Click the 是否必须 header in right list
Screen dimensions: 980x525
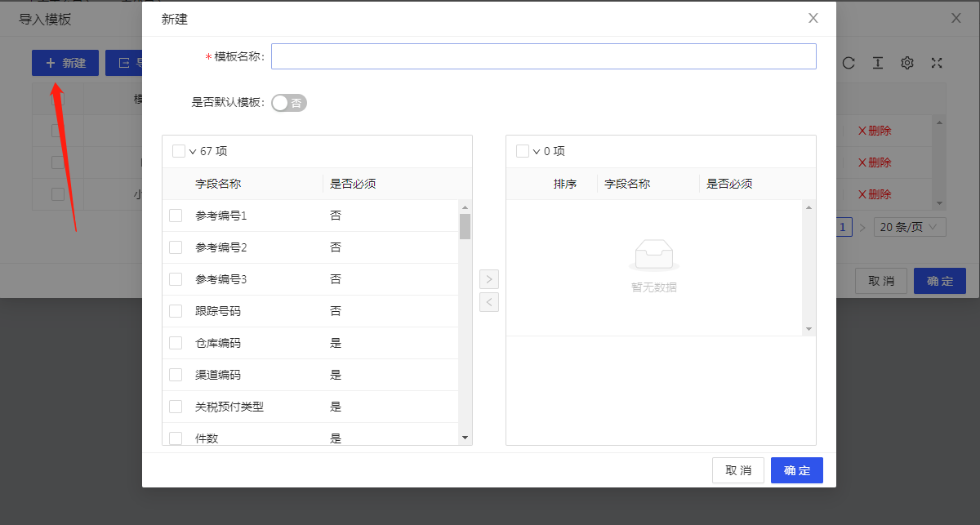(729, 184)
